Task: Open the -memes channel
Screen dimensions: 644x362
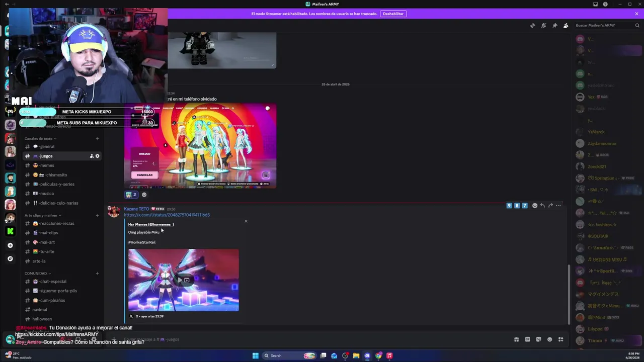Action: [63, 165]
